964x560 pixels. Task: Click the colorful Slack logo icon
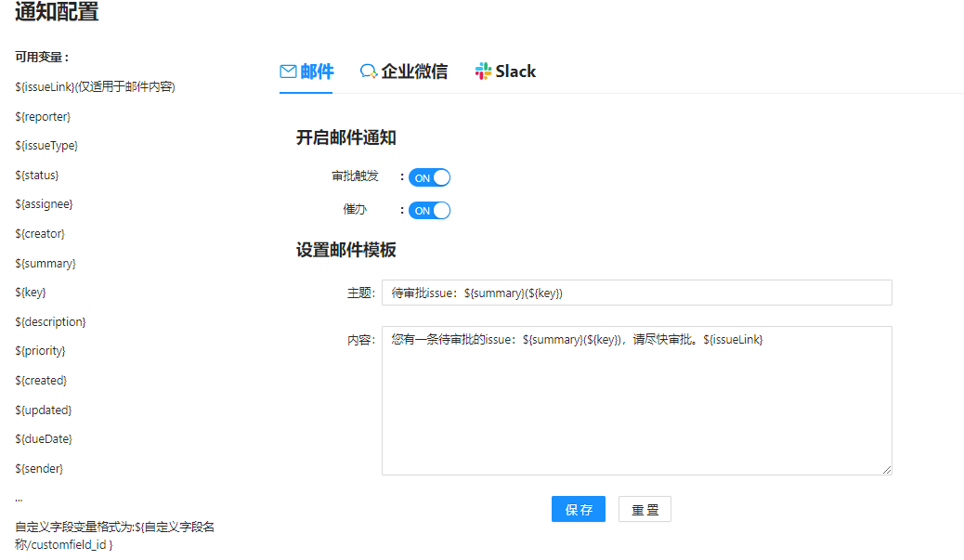click(483, 72)
